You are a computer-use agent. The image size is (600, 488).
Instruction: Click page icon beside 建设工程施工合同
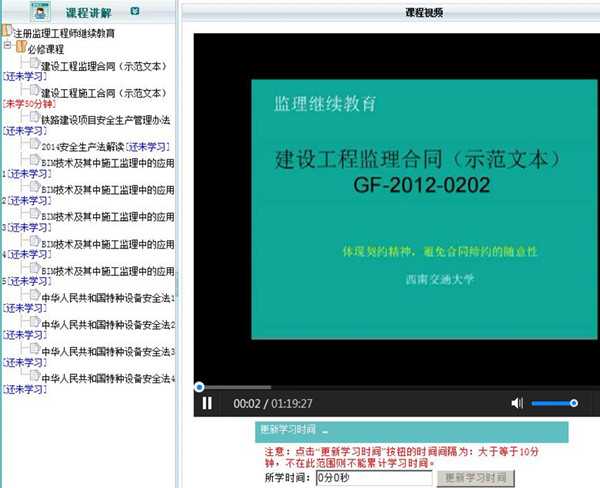tap(35, 90)
